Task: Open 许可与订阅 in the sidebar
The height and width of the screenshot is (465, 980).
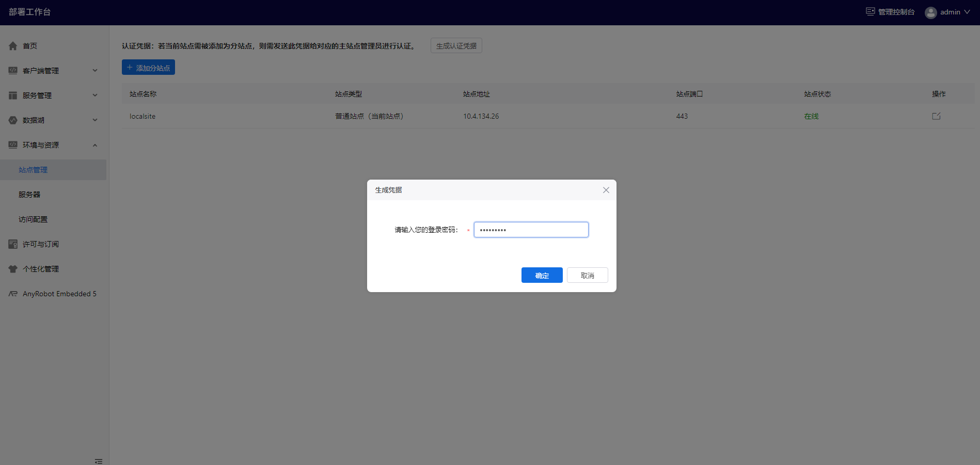Action: pos(41,244)
